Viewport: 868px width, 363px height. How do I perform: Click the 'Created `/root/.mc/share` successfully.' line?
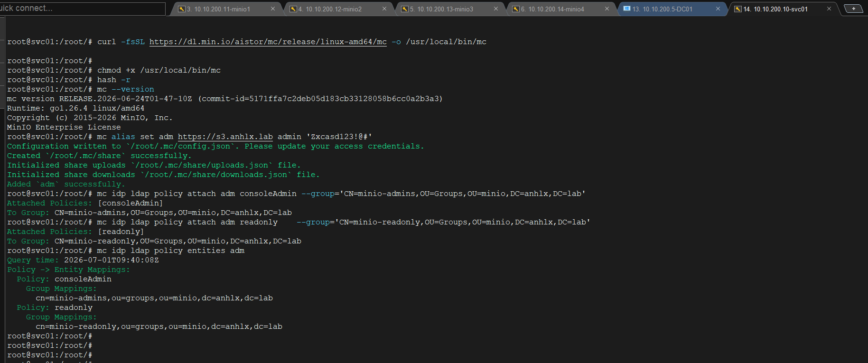tap(100, 156)
